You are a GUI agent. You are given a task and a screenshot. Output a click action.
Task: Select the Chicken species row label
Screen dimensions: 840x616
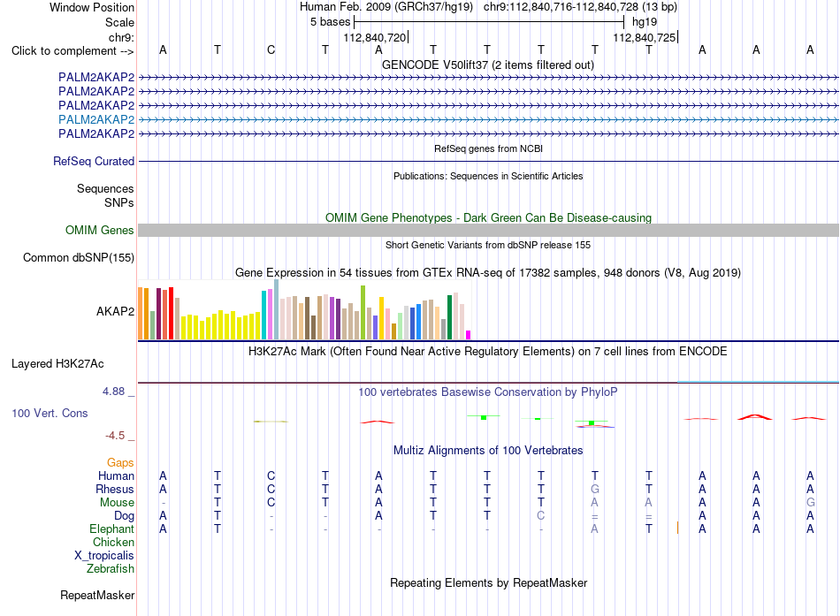tap(113, 542)
